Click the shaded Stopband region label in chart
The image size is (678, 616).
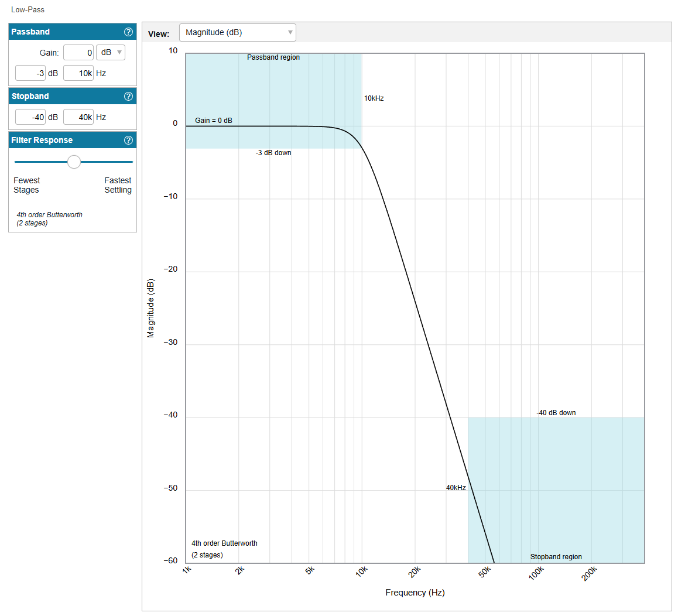pos(556,557)
